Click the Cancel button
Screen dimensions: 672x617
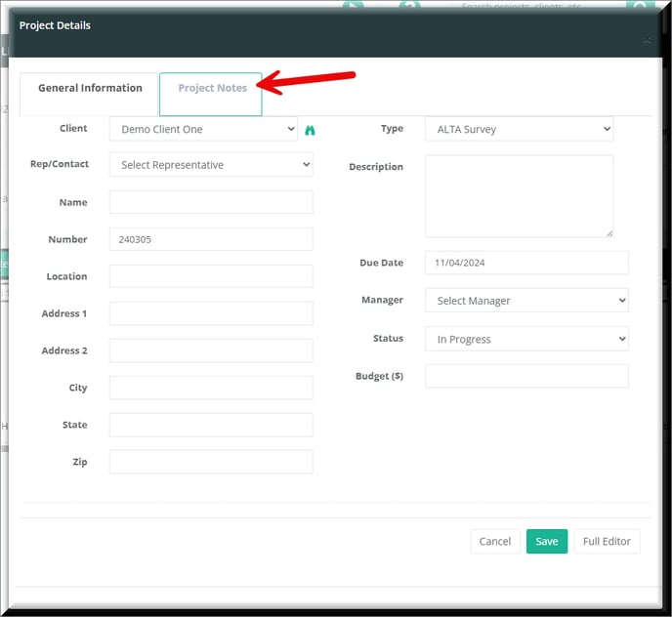point(494,542)
